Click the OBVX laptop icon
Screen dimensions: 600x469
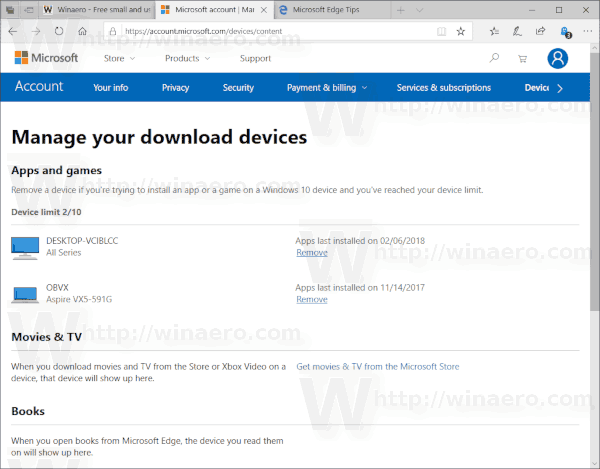click(x=25, y=295)
